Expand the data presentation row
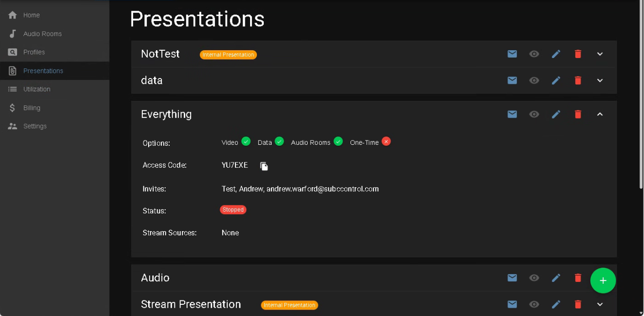 600,80
